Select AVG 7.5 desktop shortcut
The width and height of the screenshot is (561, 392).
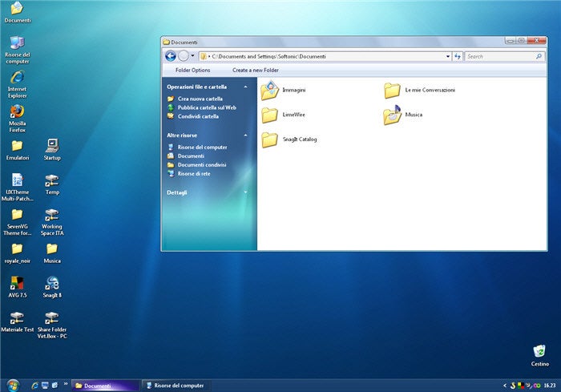[x=17, y=283]
